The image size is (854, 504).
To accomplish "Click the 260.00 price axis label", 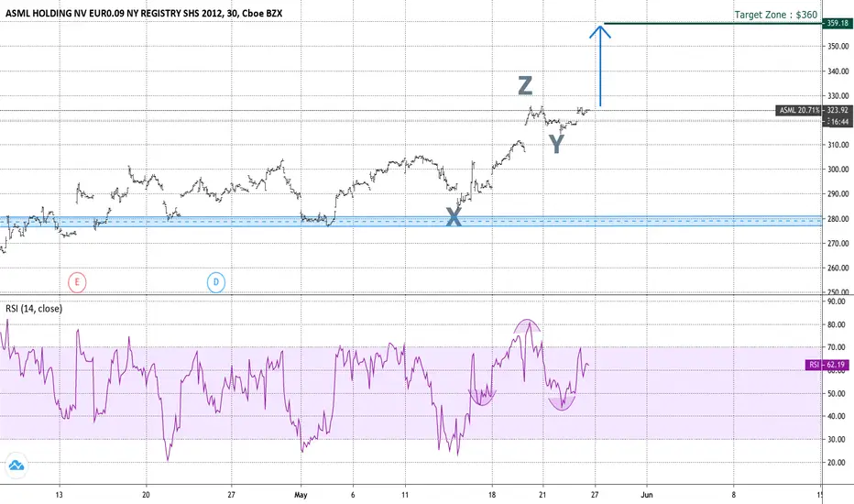I will [x=838, y=268].
